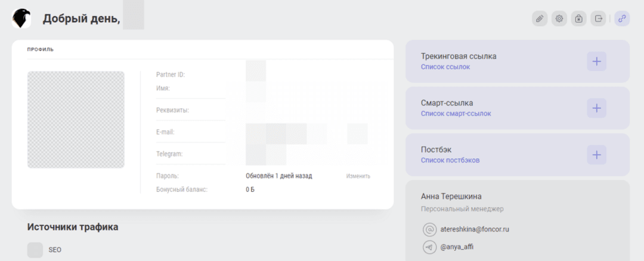Toggle the SEO traffic source checkbox

35,250
